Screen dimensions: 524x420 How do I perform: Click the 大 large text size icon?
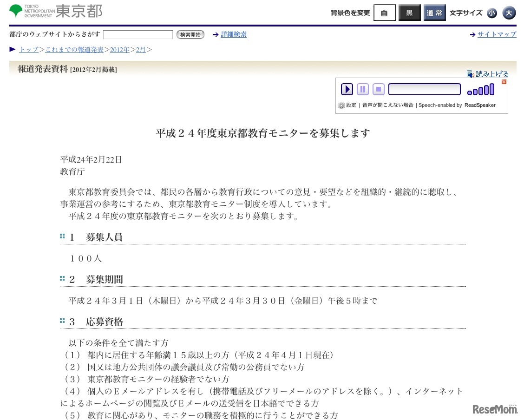pyautogui.click(x=509, y=13)
